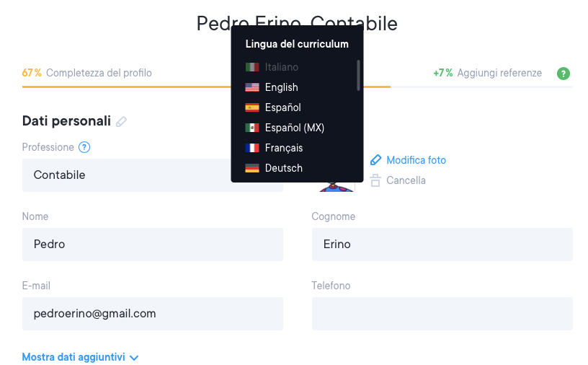Choose Español from the language list
588x365 pixels.
pos(282,107)
